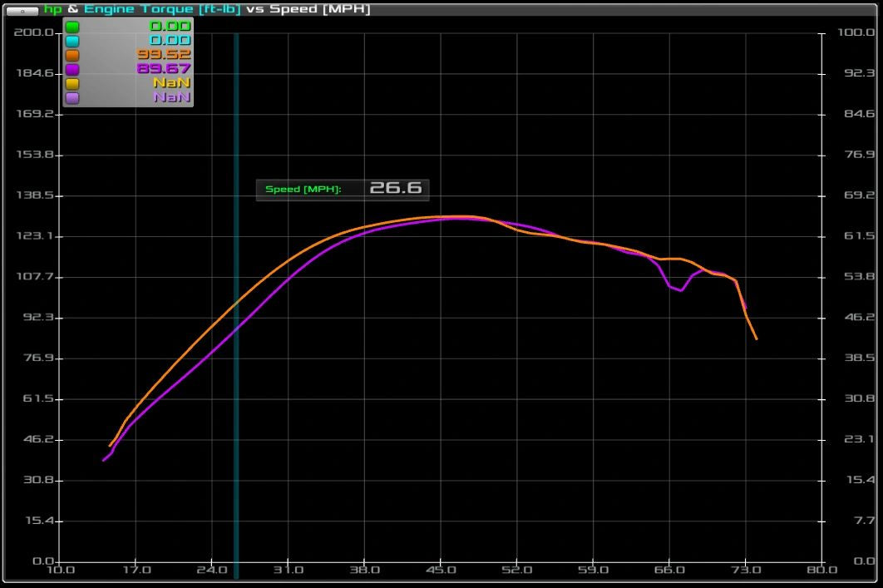Click the Speed [MPH] 26.6 readout box

pyautogui.click(x=343, y=189)
